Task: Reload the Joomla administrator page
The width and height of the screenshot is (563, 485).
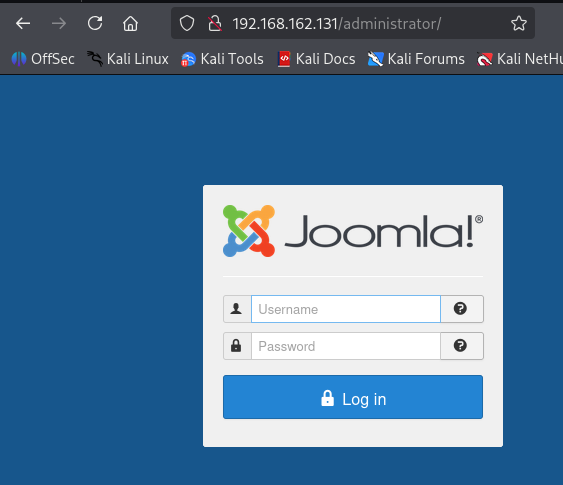Action: pos(95,23)
